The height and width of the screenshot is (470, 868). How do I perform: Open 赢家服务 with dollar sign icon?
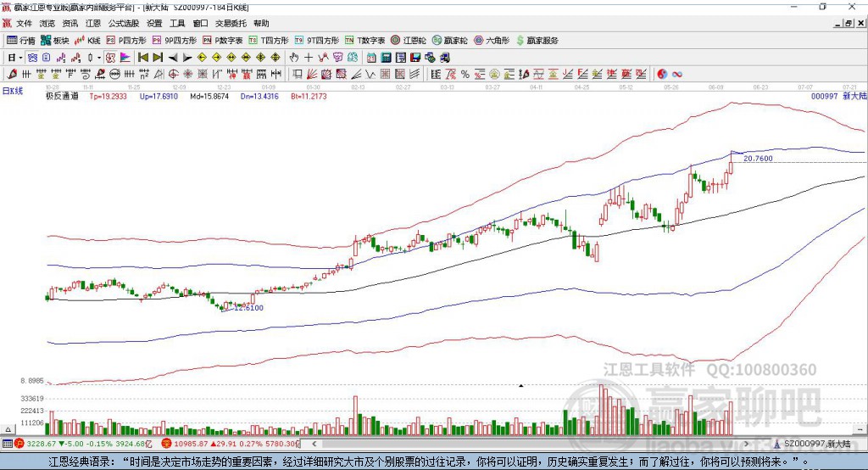tap(537, 41)
